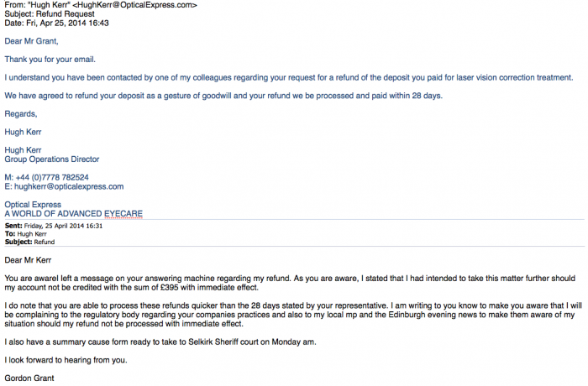Click the 'Optical Express' company name

(x=33, y=205)
